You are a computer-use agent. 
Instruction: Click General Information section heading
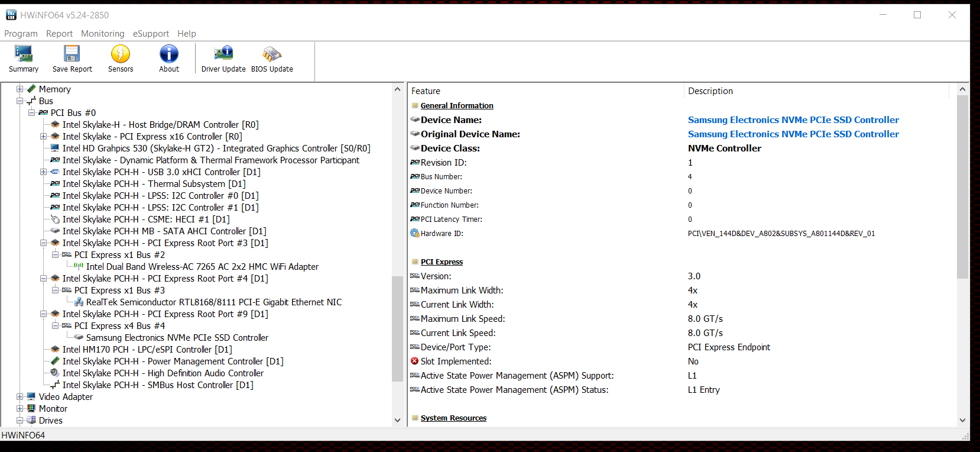457,105
